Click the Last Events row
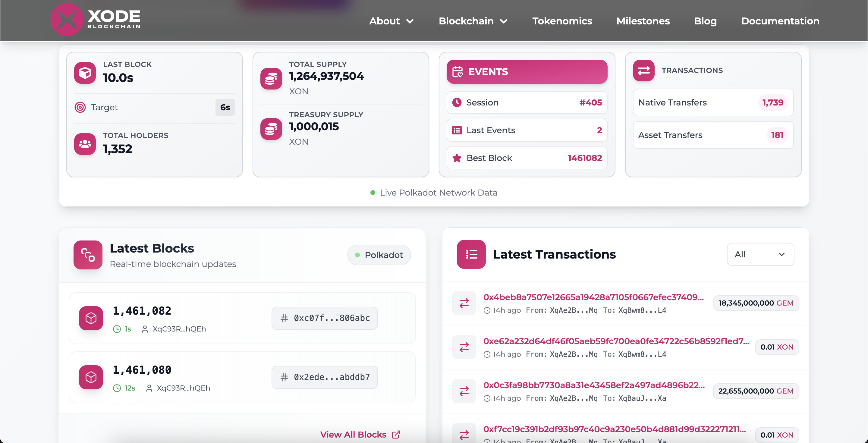The width and height of the screenshot is (868, 443). [527, 130]
